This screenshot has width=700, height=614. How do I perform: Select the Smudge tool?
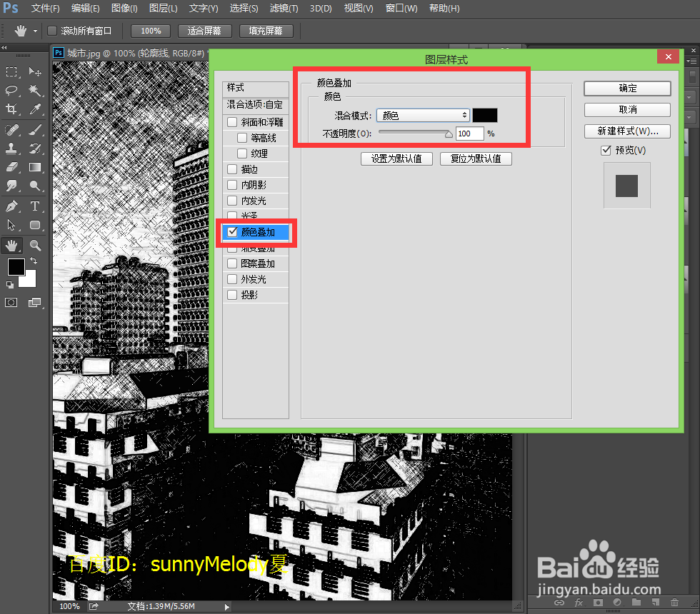11,185
